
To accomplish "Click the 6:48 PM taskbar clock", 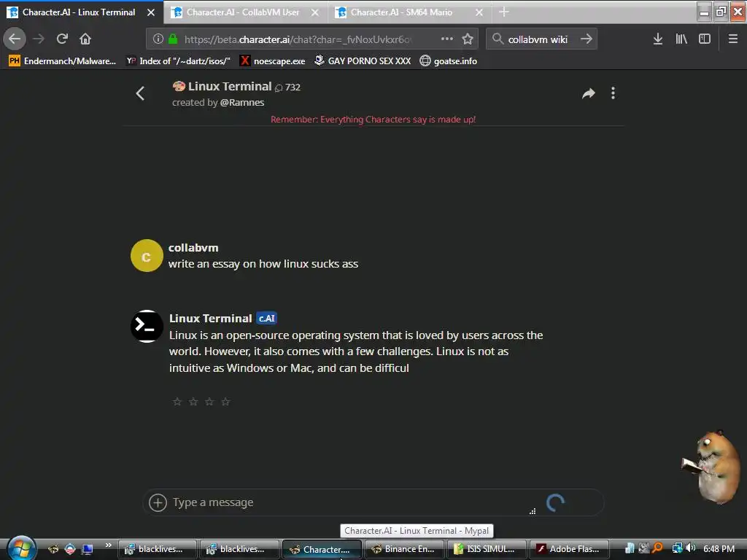I will pos(719,548).
